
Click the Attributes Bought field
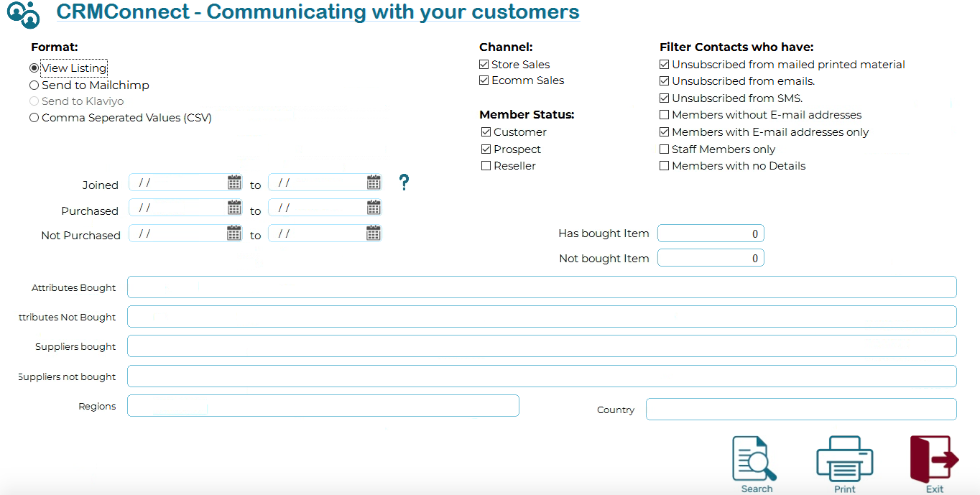[x=542, y=287]
